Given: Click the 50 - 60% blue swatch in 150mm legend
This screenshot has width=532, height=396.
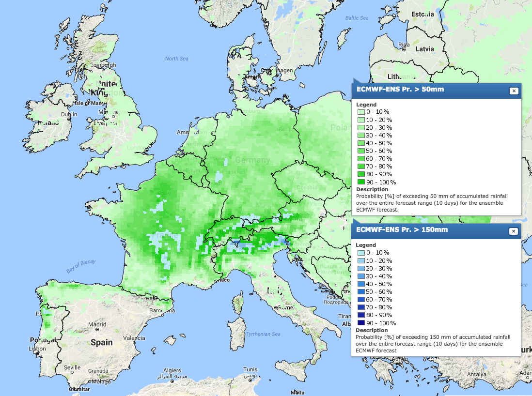Looking at the screenshot, I should (x=360, y=292).
